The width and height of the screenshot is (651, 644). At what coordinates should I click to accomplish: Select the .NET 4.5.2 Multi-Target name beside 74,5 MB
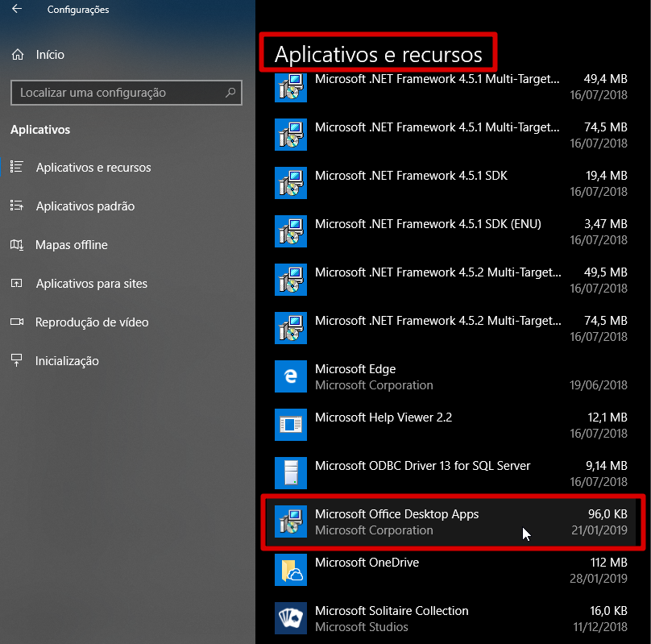point(438,321)
